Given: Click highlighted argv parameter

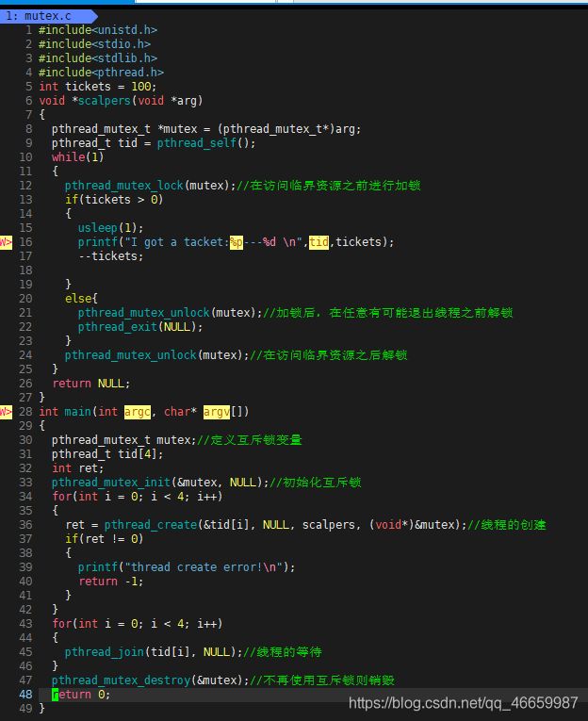Looking at the screenshot, I should coord(217,412).
